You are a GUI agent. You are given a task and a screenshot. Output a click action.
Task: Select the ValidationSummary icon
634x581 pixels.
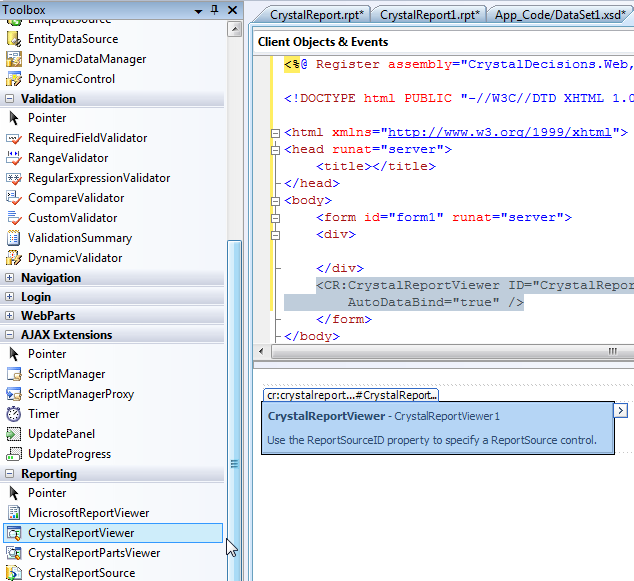pos(13,238)
